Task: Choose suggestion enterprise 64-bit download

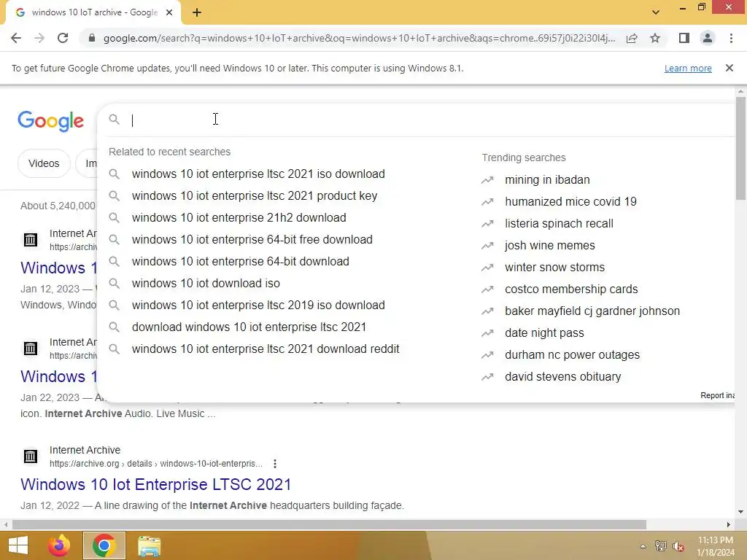Action: [240, 262]
